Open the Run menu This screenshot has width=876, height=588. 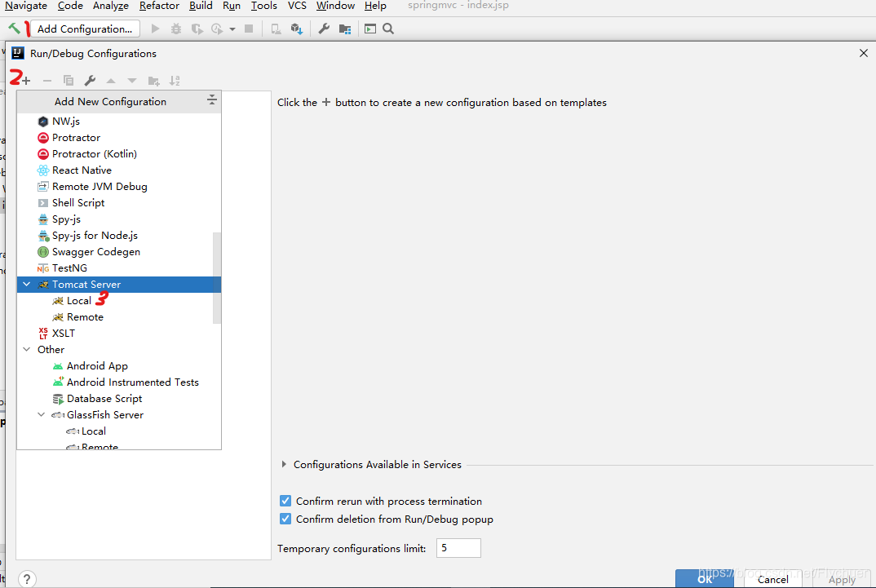[232, 6]
